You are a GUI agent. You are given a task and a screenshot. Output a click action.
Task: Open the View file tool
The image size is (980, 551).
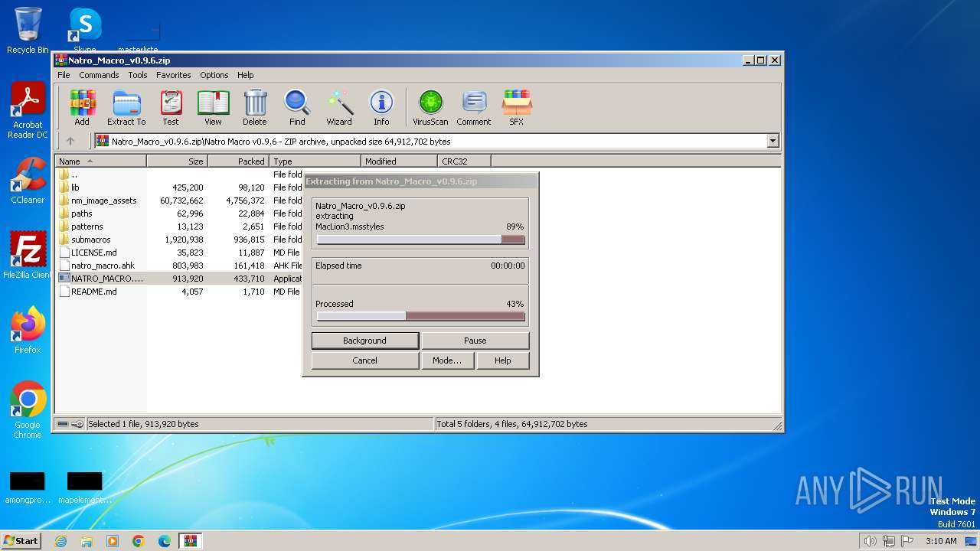[213, 107]
